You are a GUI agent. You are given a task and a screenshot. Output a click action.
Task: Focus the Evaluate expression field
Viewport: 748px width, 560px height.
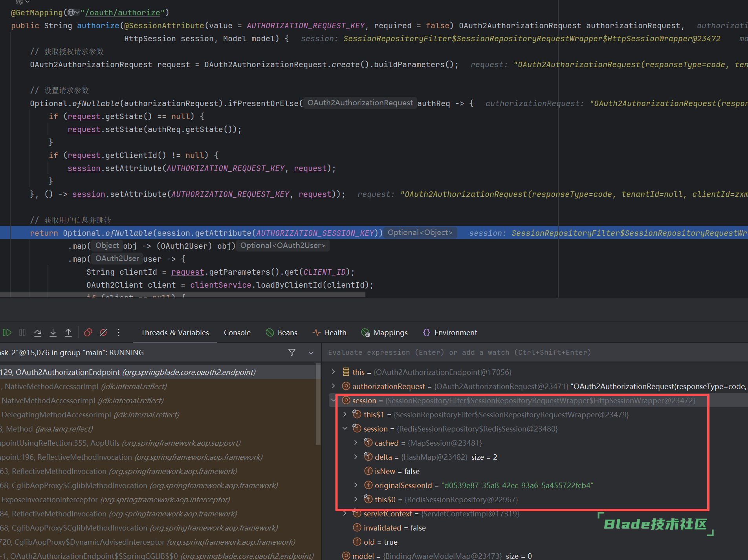(534, 353)
